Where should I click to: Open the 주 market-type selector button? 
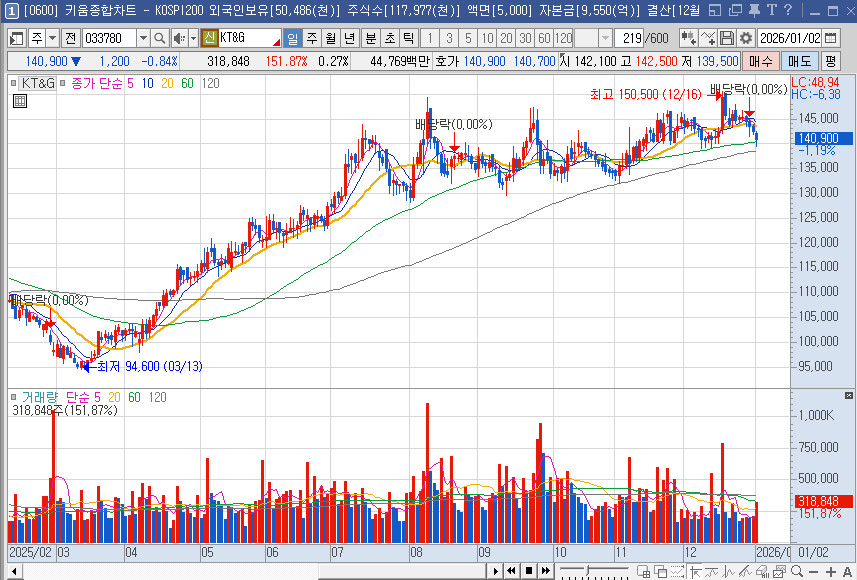click(37, 38)
